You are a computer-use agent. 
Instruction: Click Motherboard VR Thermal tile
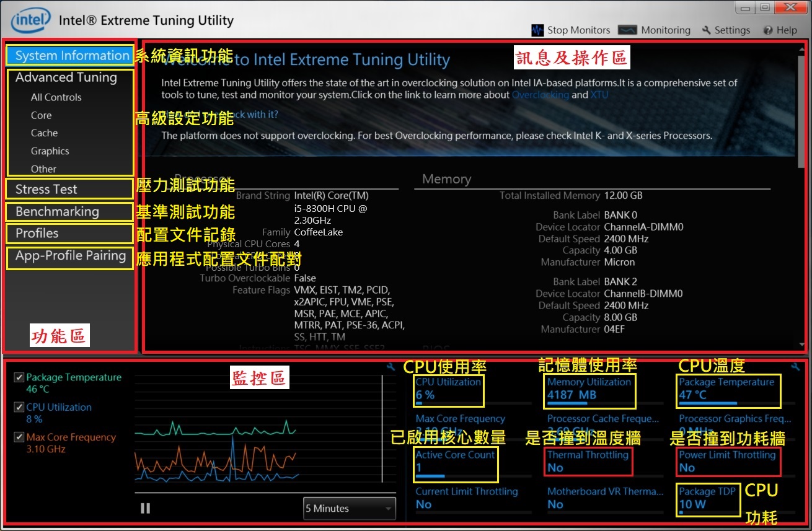[x=606, y=499]
